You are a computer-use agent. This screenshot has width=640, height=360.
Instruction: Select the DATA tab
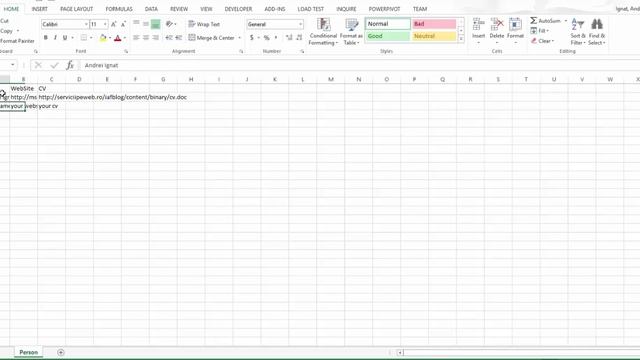point(151,9)
